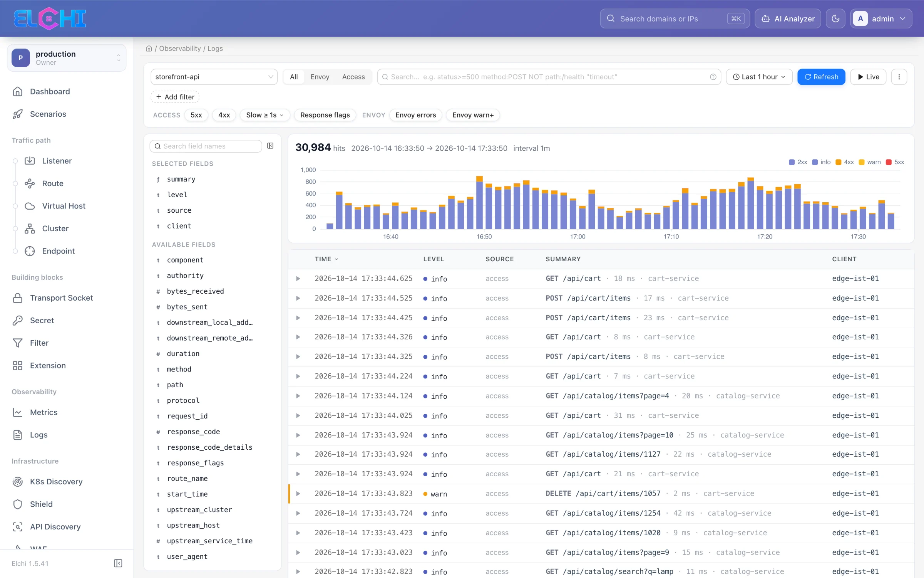Focus the Search domains or IPs box

pyautogui.click(x=675, y=18)
